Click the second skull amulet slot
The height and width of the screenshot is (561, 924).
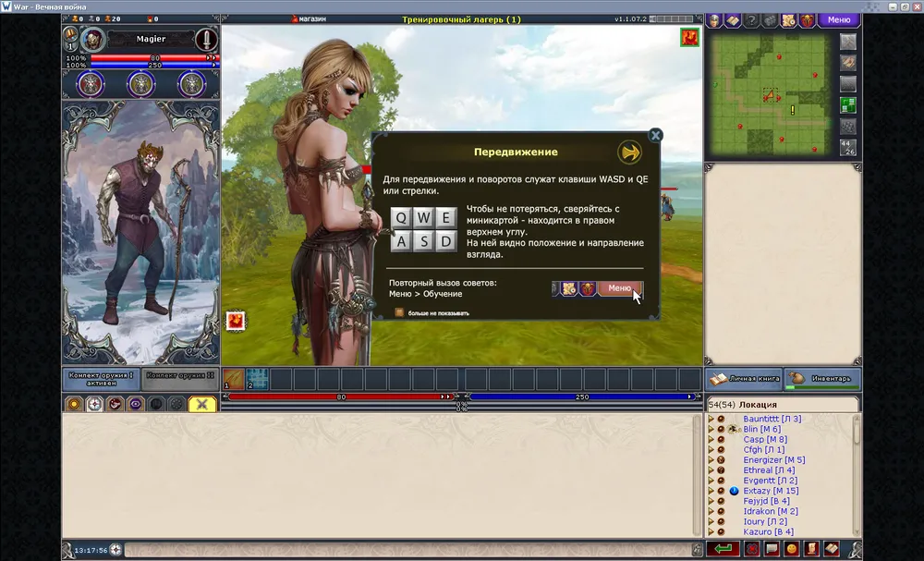(x=140, y=85)
